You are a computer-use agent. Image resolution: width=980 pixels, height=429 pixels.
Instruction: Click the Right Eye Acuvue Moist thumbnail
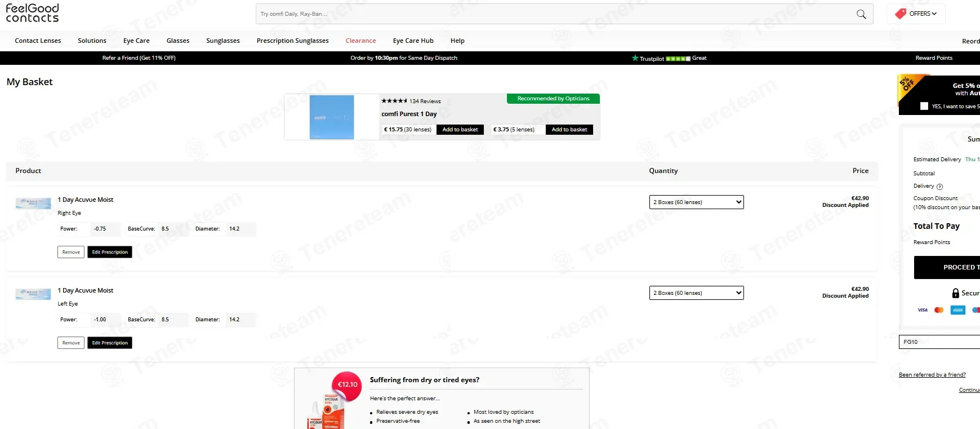pyautogui.click(x=33, y=204)
